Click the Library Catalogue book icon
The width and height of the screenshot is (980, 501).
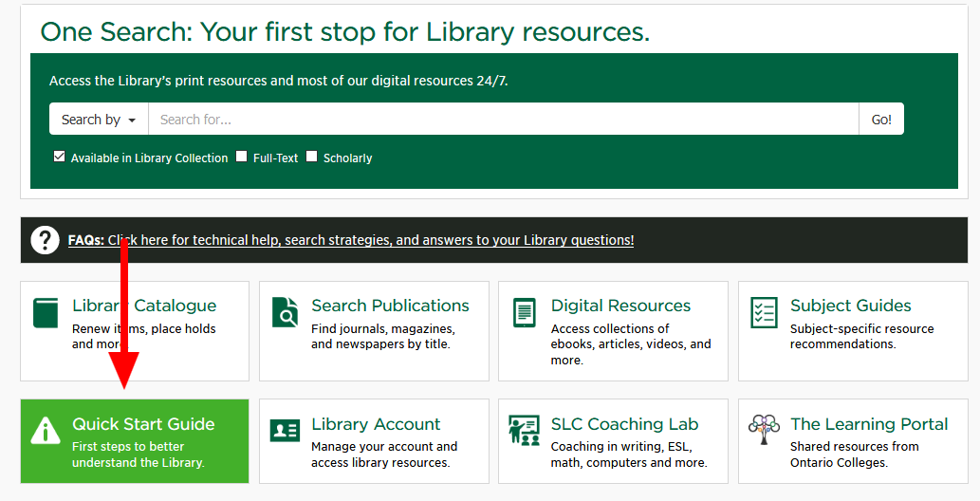[x=46, y=312]
